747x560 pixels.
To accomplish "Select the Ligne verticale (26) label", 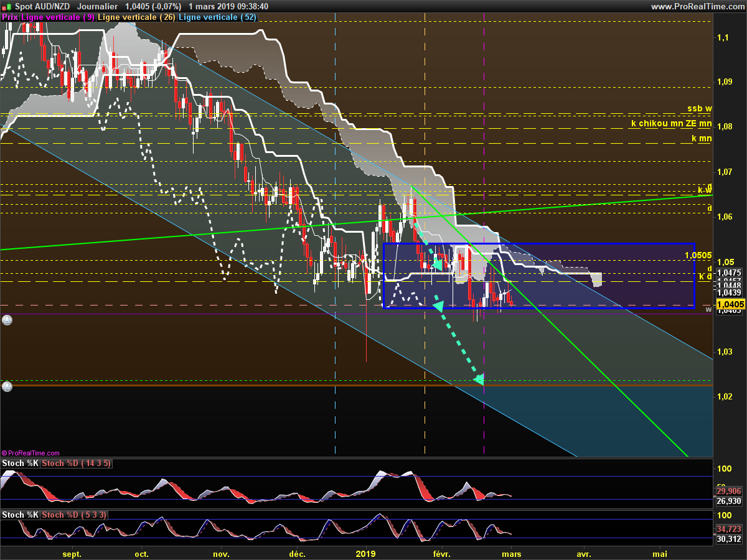I will point(136,17).
